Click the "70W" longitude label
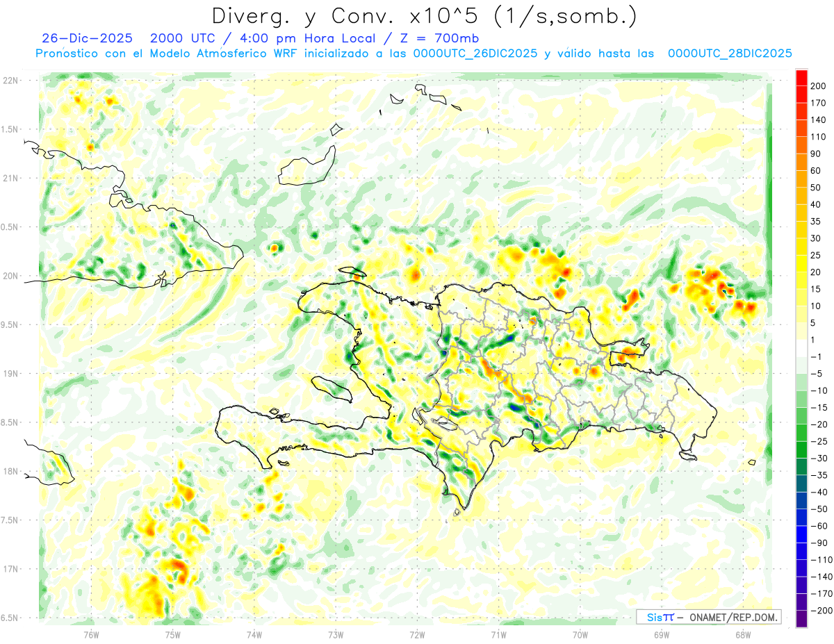Screen dimensions: 834x644 coord(580,634)
